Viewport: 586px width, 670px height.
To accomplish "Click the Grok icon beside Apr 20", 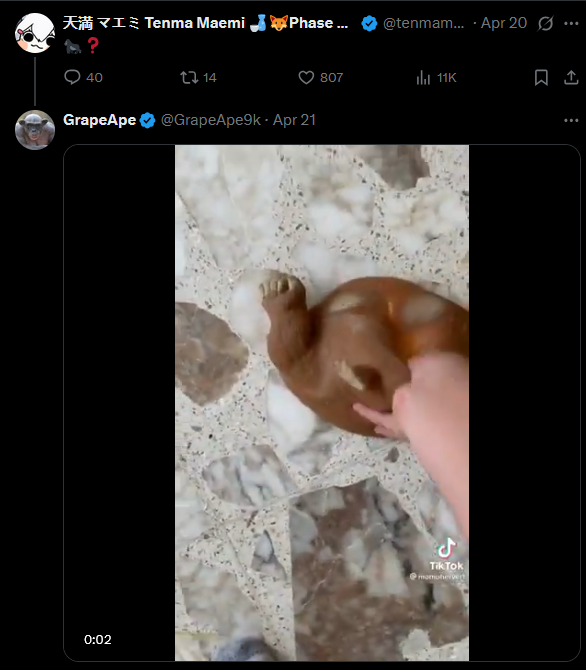I will [545, 23].
